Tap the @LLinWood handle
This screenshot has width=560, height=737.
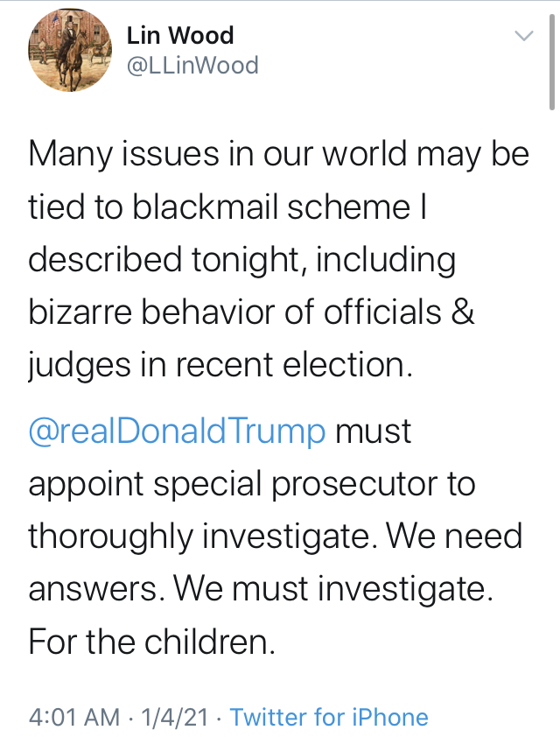[x=192, y=66]
